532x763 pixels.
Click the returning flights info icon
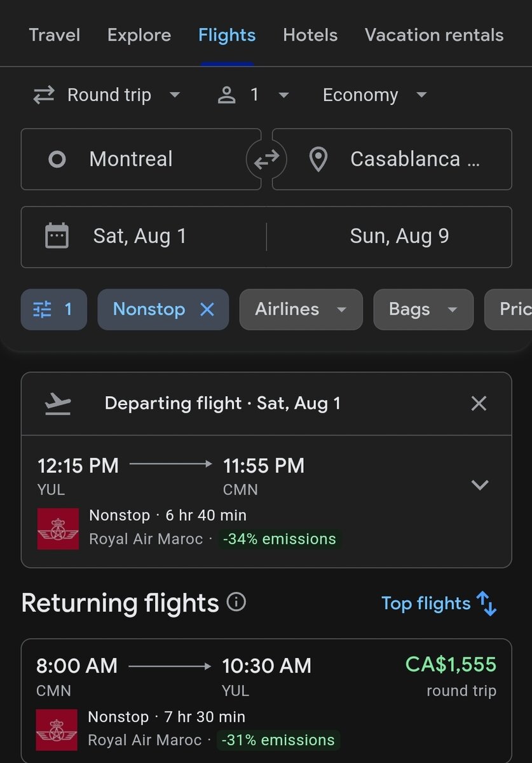[x=236, y=602]
